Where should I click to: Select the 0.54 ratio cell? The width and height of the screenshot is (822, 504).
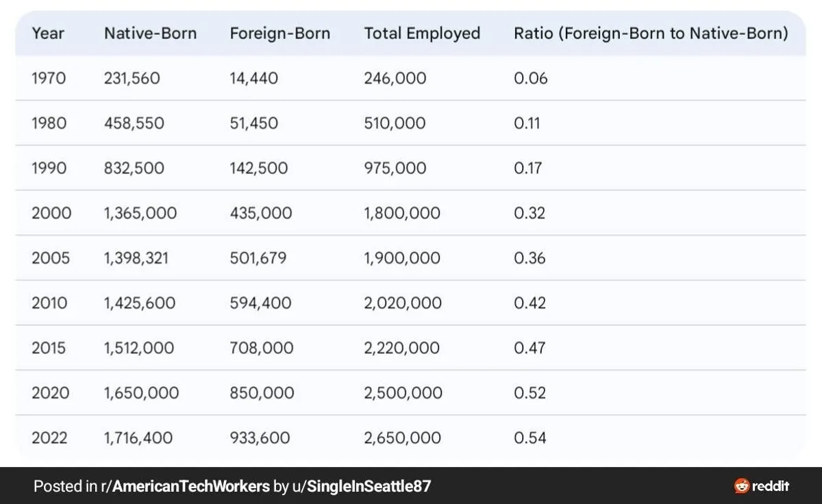[x=530, y=438]
